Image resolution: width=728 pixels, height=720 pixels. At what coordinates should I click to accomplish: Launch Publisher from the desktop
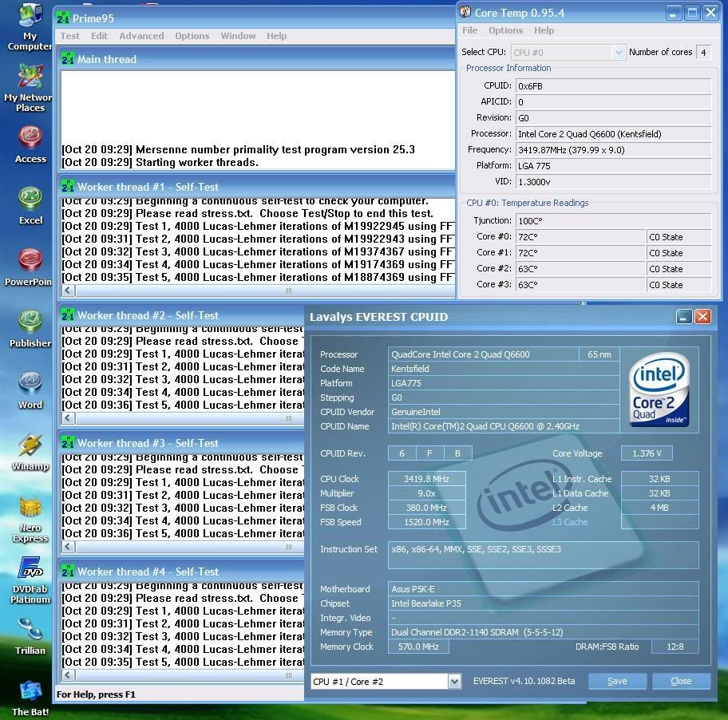tap(30, 329)
